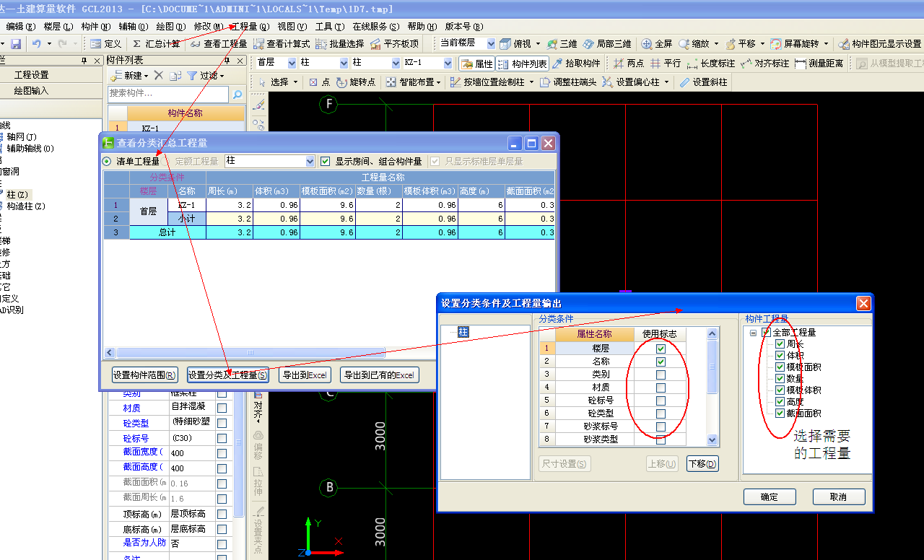
Task: Open 楼层 menu
Action: tap(58, 26)
